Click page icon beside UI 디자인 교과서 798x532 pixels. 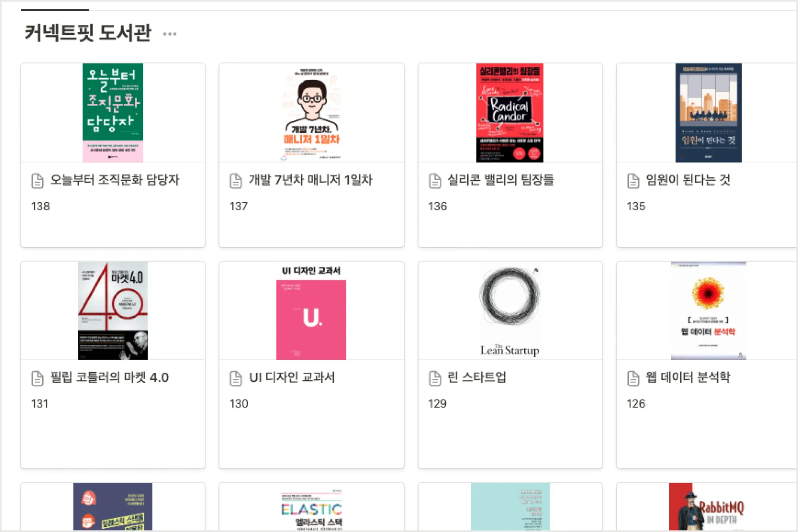236,378
